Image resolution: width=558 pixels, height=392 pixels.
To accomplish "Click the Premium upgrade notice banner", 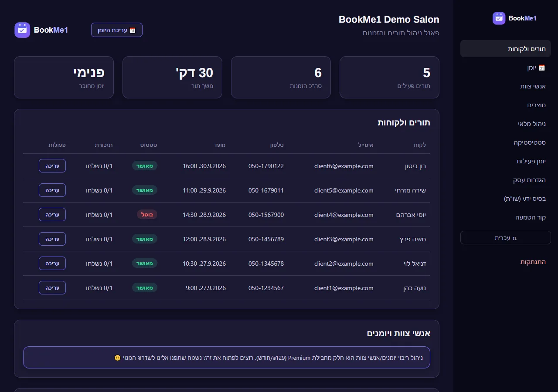I will pos(227,358).
